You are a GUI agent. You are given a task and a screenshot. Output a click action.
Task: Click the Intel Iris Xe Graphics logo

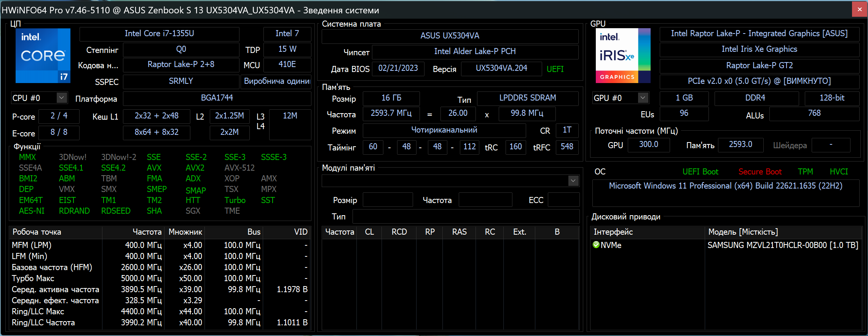pos(623,56)
